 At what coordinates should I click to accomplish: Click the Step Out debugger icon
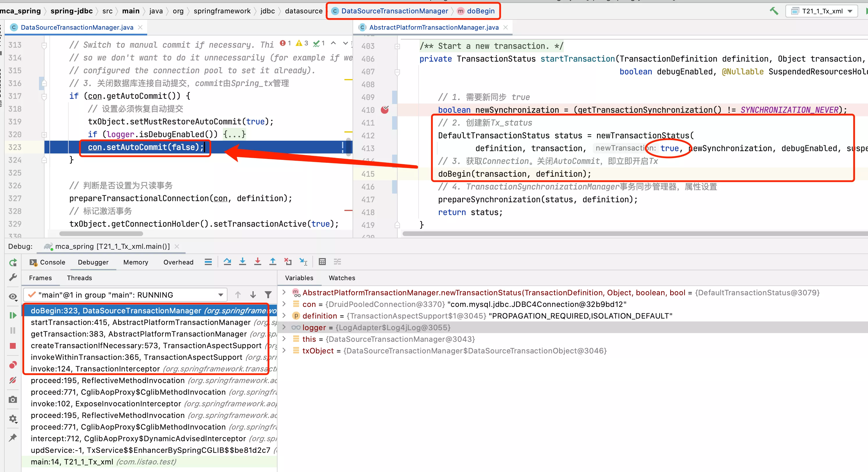[x=273, y=262]
